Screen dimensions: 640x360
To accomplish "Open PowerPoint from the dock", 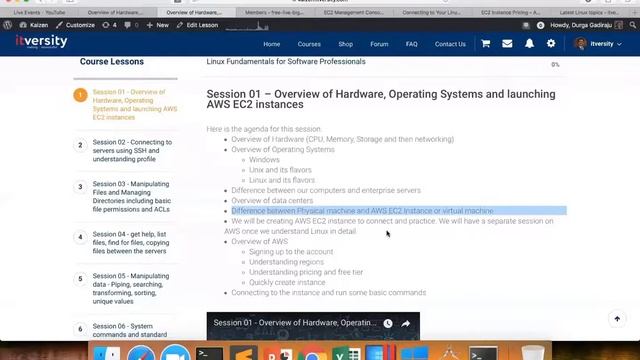I will [x=278, y=353].
